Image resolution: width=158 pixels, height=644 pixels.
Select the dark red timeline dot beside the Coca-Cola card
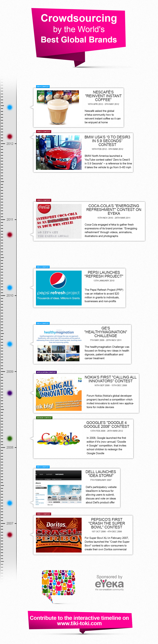coord(10,235)
